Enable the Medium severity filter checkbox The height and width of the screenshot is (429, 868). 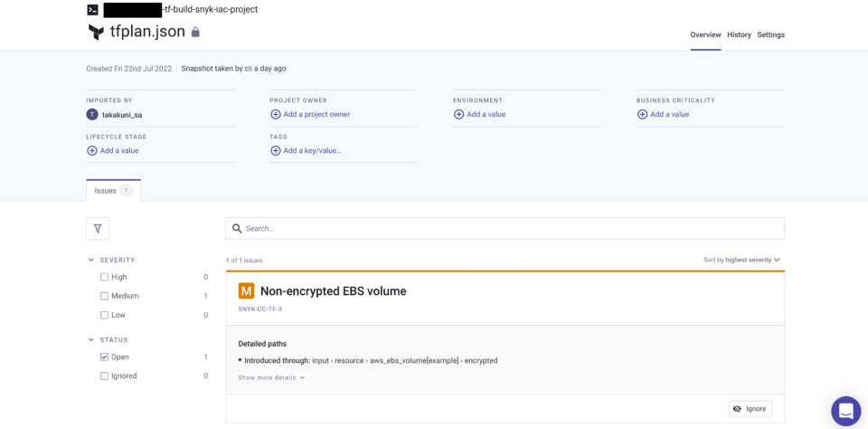pos(104,296)
